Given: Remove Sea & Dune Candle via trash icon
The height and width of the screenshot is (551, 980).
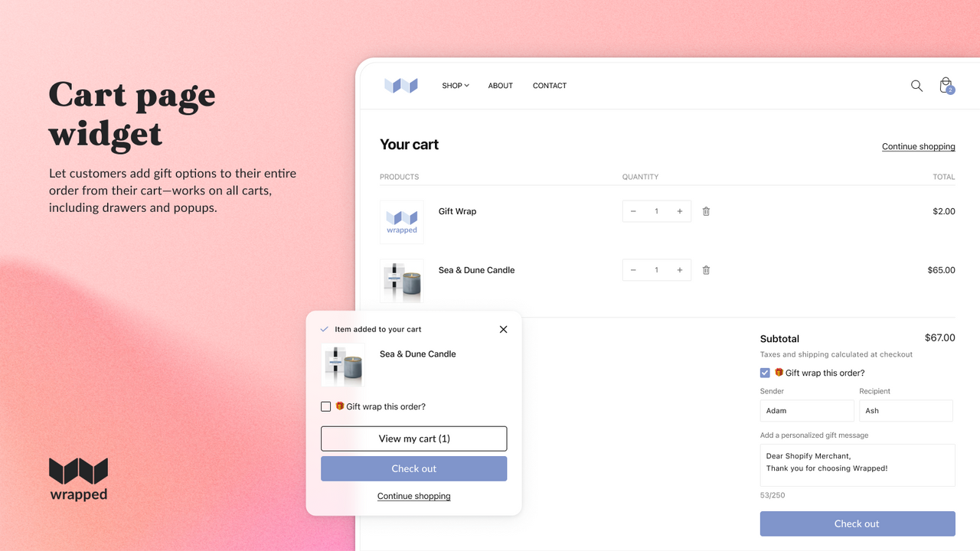Looking at the screenshot, I should 706,270.
